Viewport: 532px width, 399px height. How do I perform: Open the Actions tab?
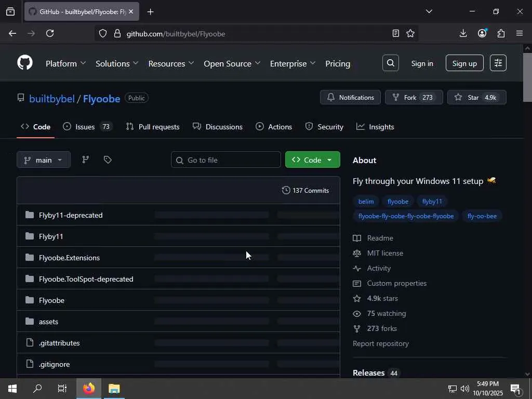point(274,127)
